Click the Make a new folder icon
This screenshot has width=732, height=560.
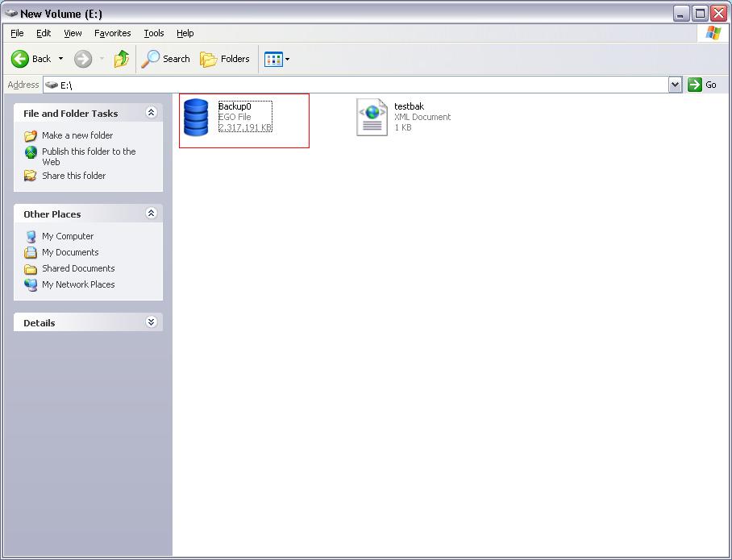coord(31,136)
